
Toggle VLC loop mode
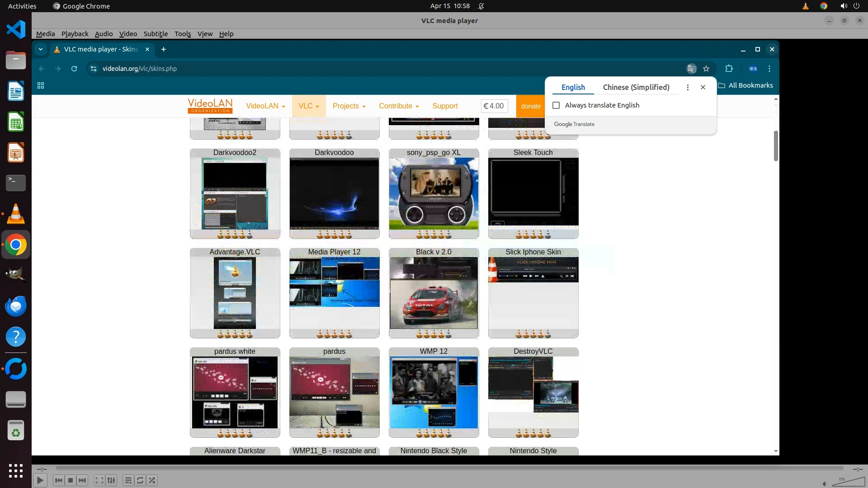click(140, 480)
